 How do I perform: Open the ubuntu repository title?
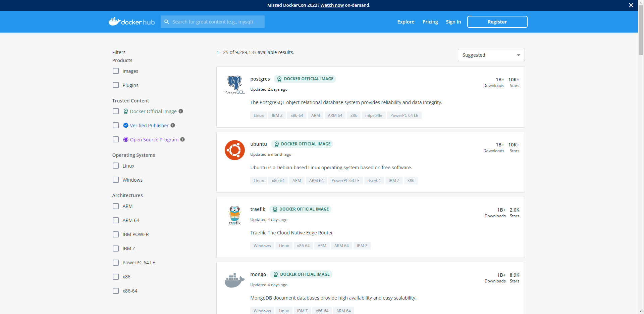pyautogui.click(x=259, y=144)
